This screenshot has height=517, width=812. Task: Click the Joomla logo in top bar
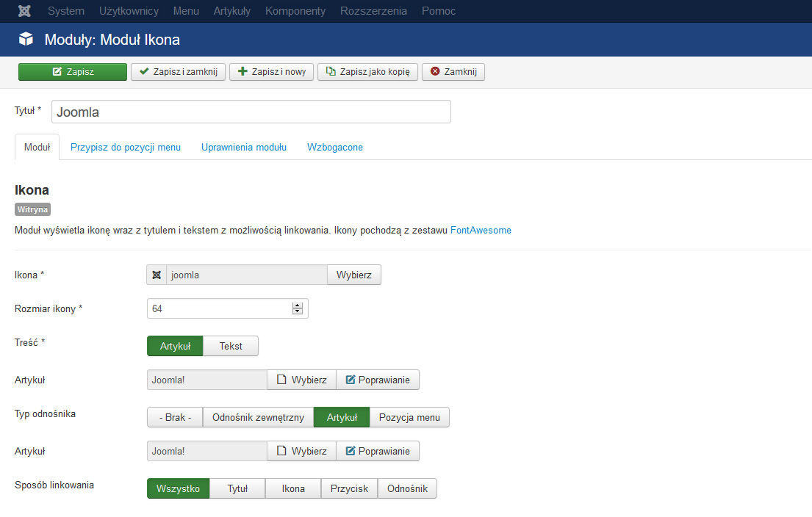click(24, 11)
